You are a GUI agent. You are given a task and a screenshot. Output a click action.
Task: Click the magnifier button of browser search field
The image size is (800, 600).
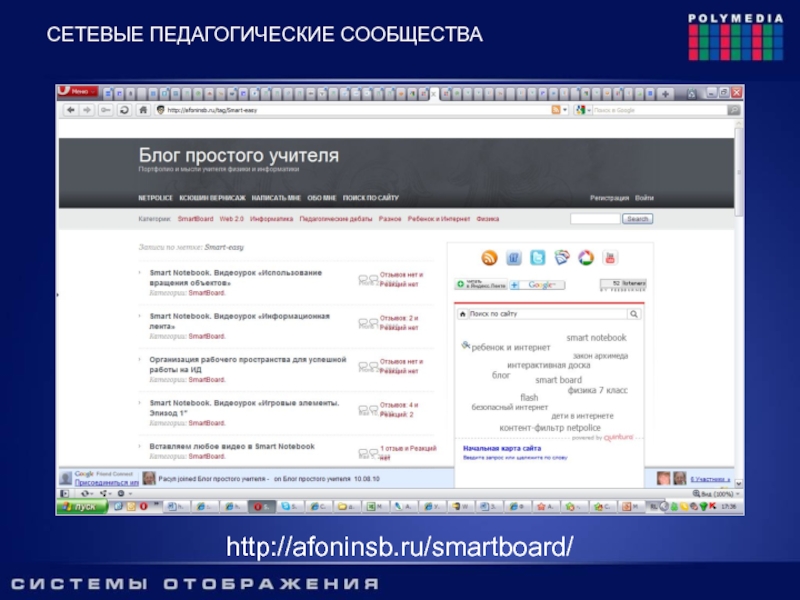point(734,110)
